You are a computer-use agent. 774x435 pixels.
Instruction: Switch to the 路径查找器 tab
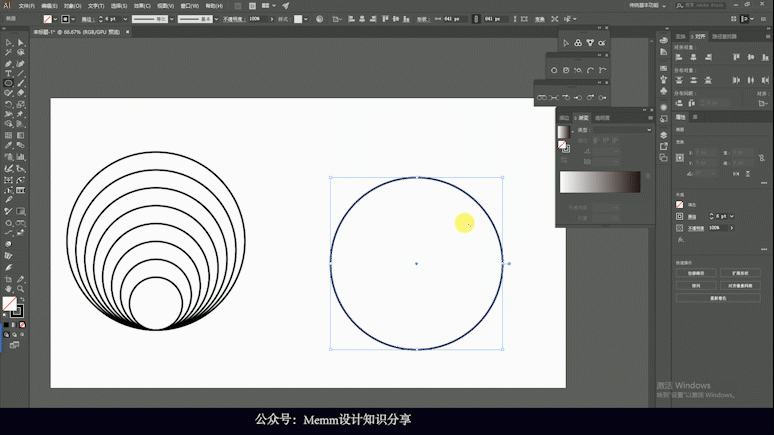point(724,37)
